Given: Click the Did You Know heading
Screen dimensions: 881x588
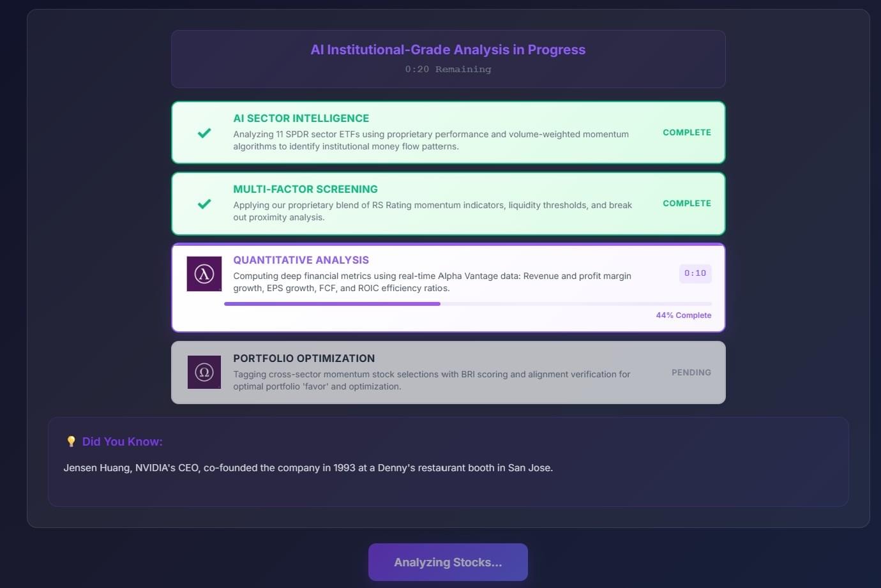Looking at the screenshot, I should (x=122, y=442).
